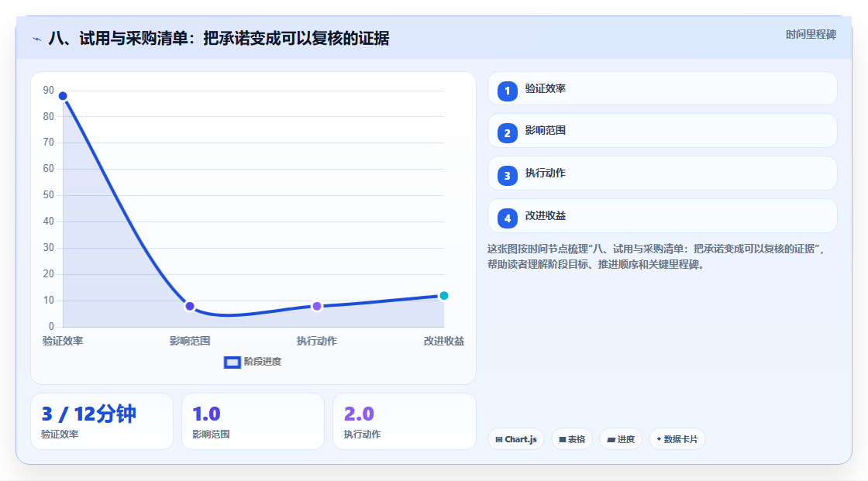
Task: Click the 改进收益 x-axis label
Action: 444,341
